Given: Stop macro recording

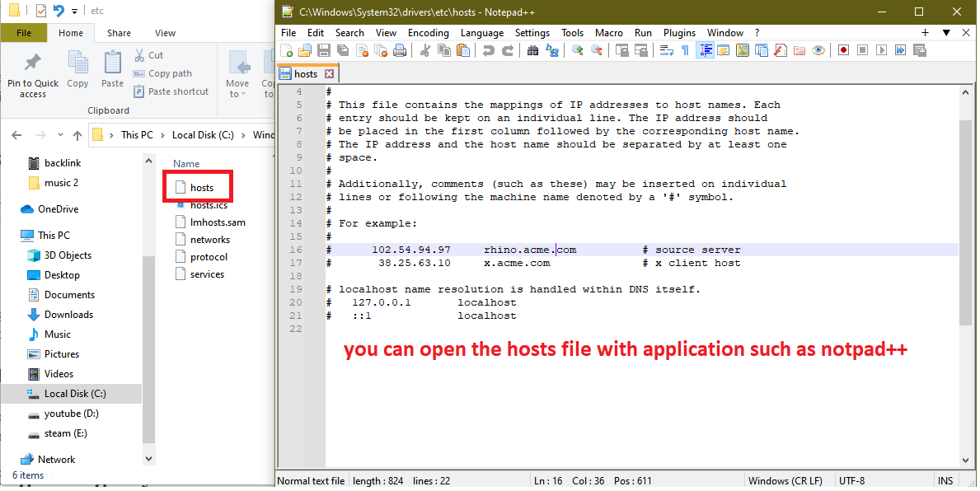Looking at the screenshot, I should [x=862, y=50].
